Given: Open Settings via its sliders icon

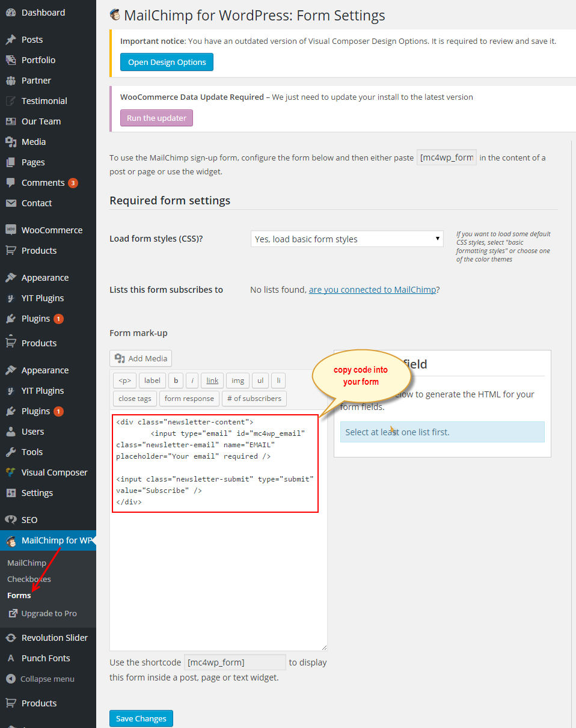Looking at the screenshot, I should tap(11, 493).
